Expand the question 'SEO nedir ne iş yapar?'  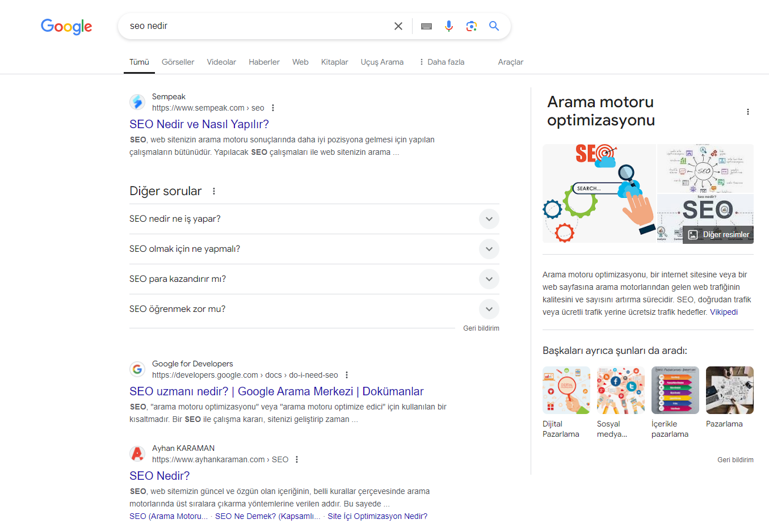(489, 219)
